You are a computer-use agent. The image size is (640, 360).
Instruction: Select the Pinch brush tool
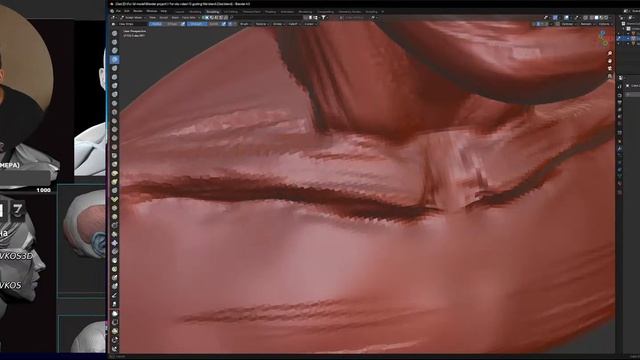[115, 155]
